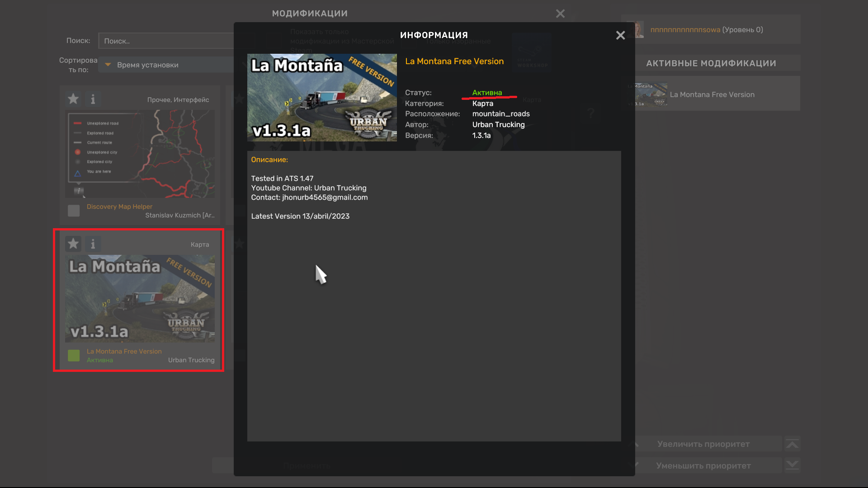Move mod to bottom priority arrow icon
The image size is (868, 488).
coord(792,465)
